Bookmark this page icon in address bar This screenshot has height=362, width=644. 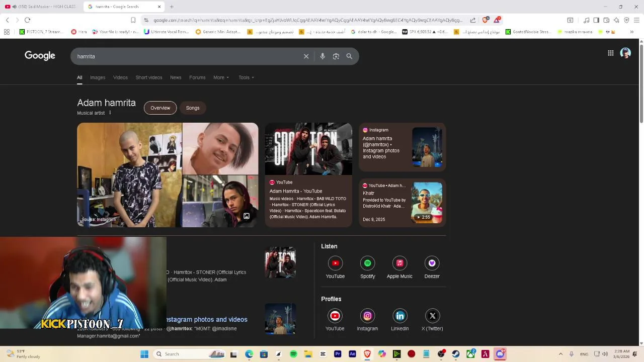[133, 20]
